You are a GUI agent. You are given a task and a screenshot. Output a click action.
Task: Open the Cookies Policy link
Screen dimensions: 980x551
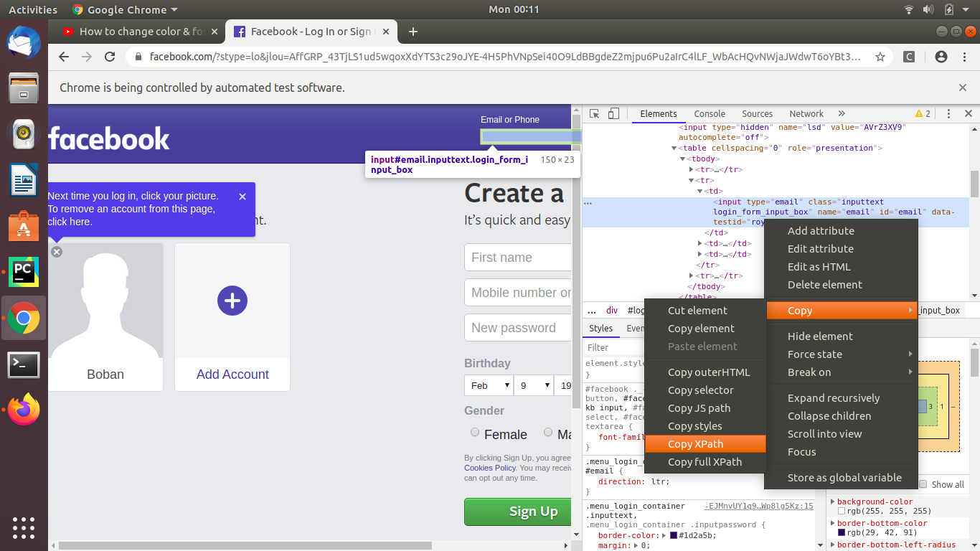490,468
